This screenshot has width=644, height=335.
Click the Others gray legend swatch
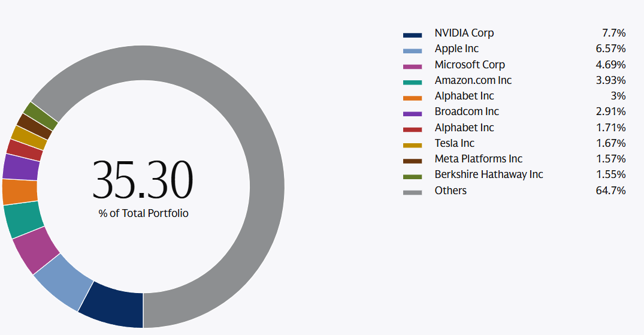pos(412,192)
